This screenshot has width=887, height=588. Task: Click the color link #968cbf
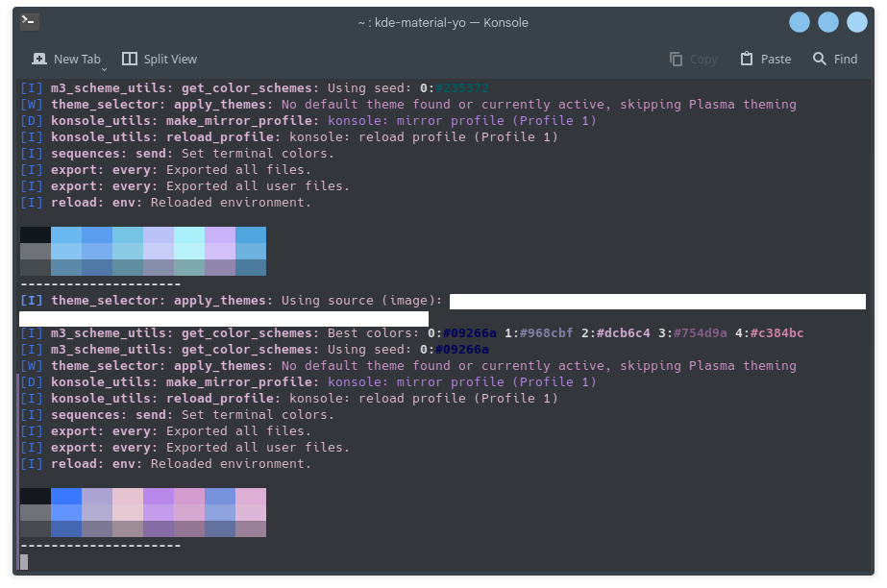[x=543, y=332]
